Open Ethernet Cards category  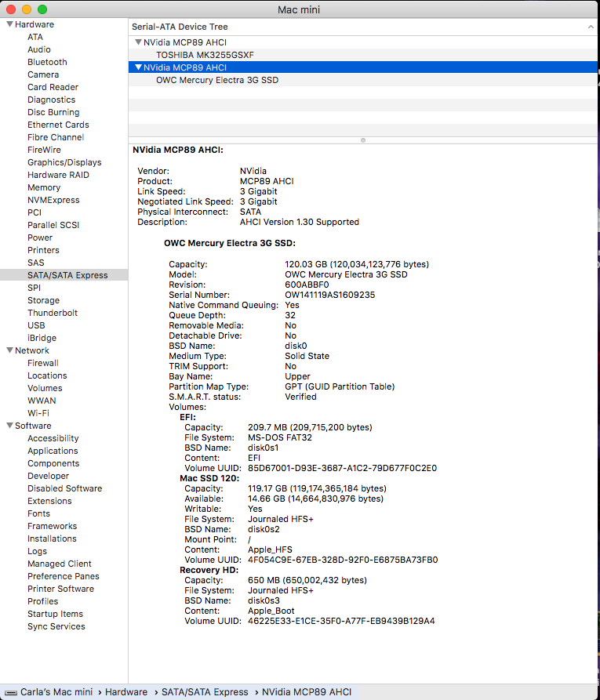(58, 125)
